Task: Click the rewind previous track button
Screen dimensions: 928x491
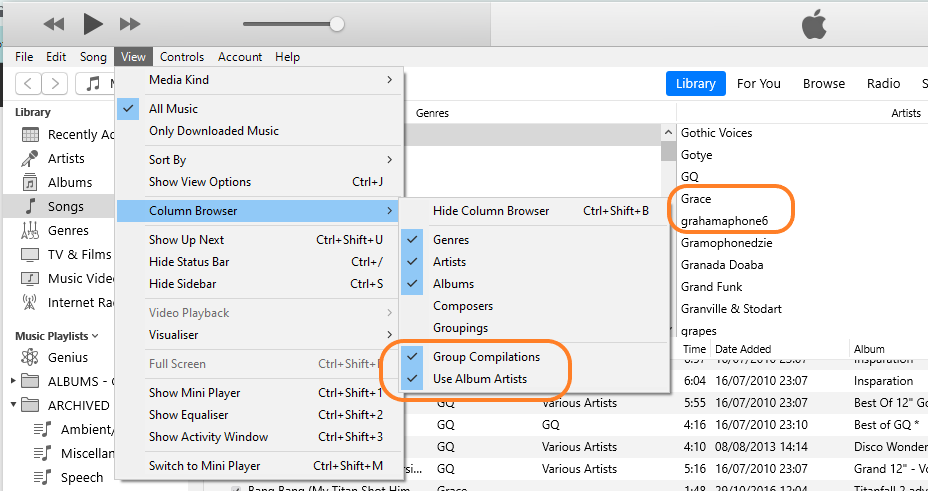Action: point(54,24)
